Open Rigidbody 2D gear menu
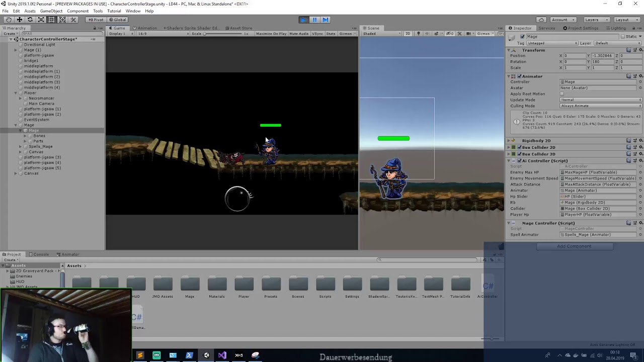Screen dimensions: 644x362 pyautogui.click(x=640, y=141)
